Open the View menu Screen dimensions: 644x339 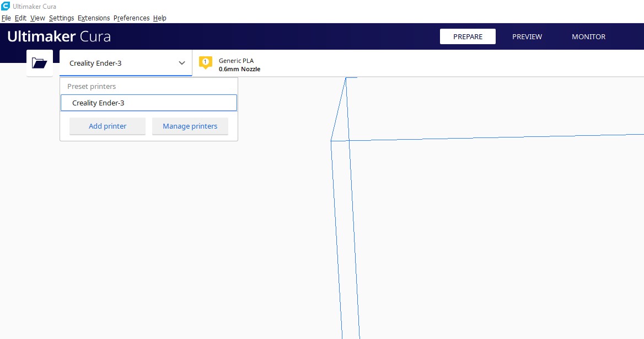[x=37, y=18]
